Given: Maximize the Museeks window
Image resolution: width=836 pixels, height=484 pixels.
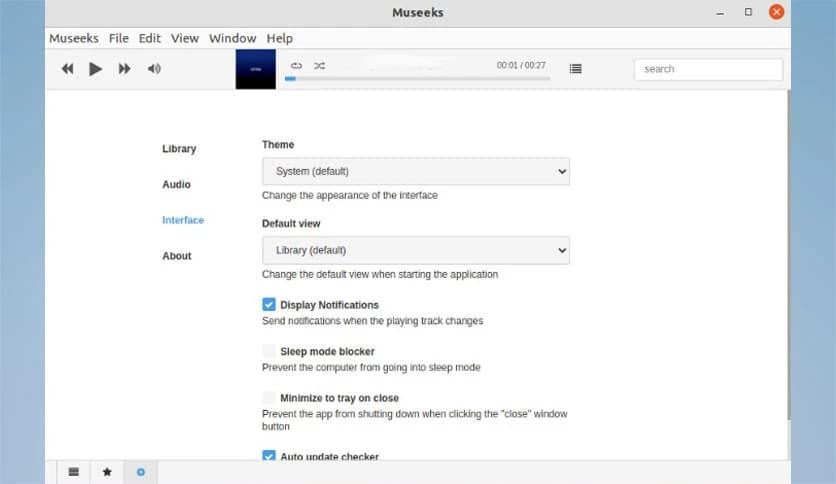Looking at the screenshot, I should pos(748,12).
